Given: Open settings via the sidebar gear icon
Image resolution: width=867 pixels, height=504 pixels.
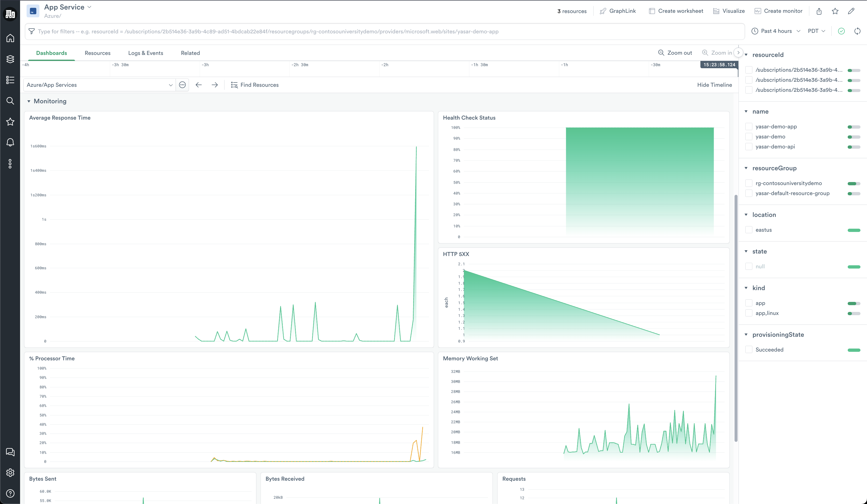Looking at the screenshot, I should [10, 473].
